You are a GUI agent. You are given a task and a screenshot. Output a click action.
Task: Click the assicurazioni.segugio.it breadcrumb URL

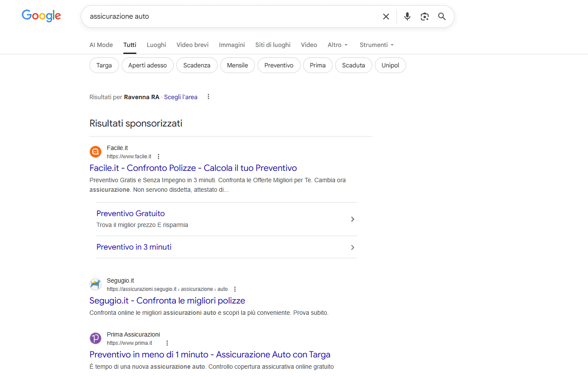tap(167, 289)
